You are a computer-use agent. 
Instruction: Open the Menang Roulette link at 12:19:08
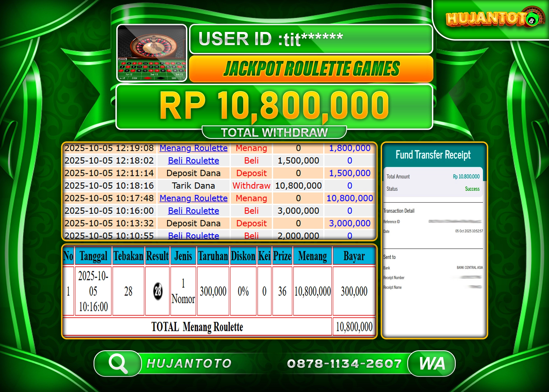(x=193, y=148)
